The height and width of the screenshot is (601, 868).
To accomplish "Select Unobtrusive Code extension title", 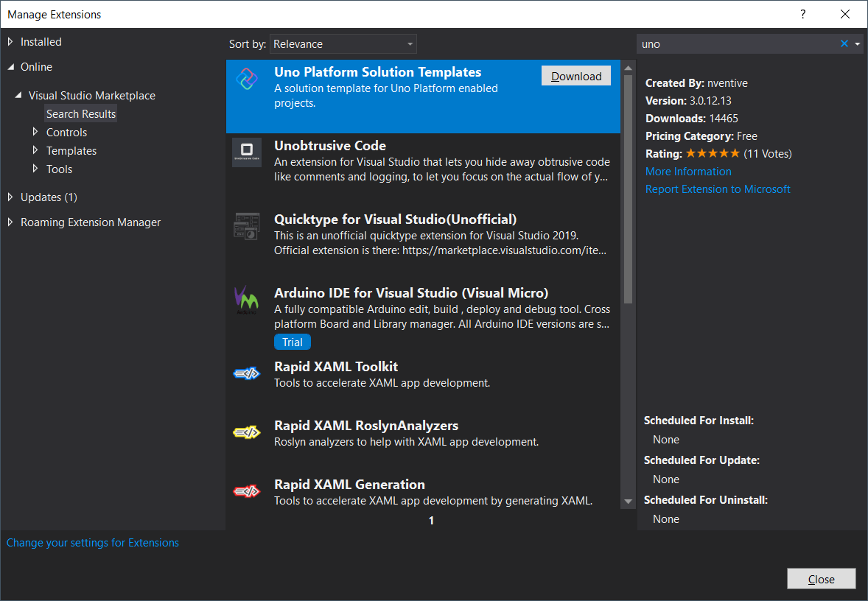I will coord(330,146).
